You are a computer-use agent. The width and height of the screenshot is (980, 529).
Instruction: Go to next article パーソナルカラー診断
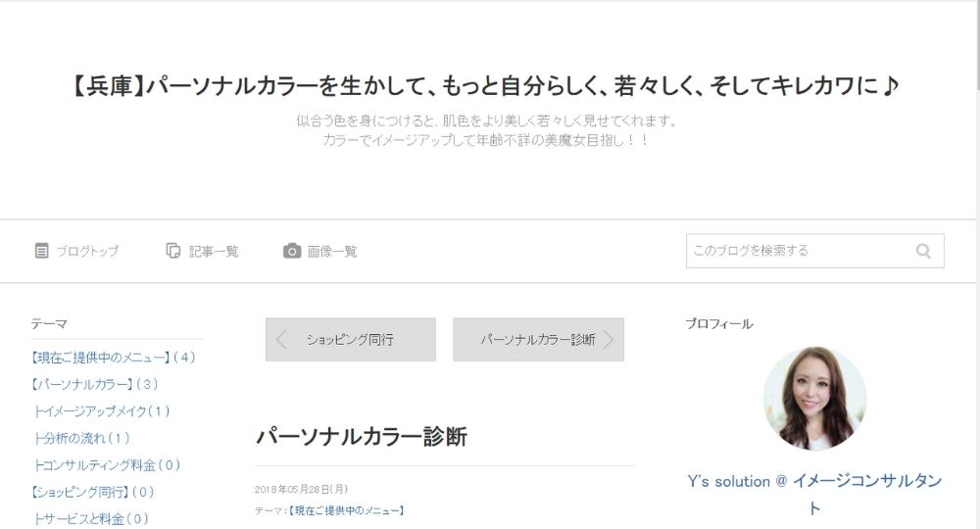tap(537, 340)
